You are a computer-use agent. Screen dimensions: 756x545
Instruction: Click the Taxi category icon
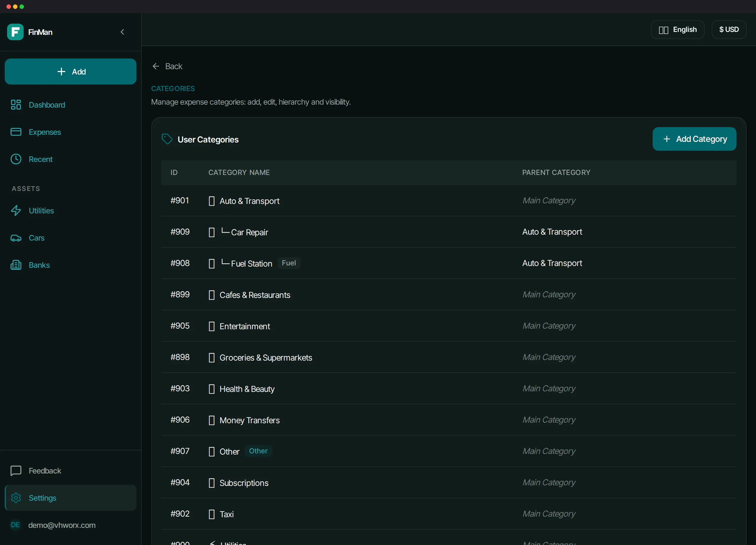point(211,514)
